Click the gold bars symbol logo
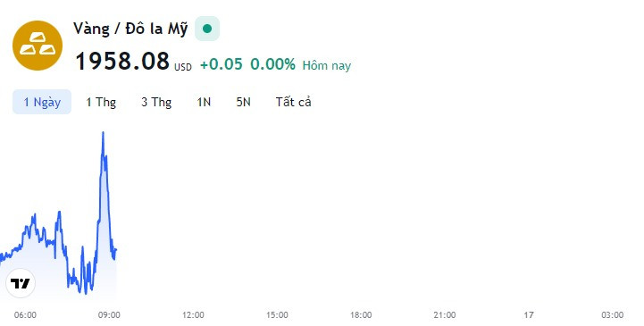This screenshot has height=326, width=644. click(38, 46)
